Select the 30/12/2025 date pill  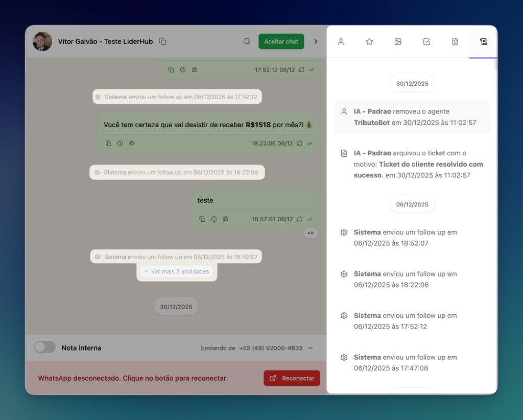pyautogui.click(x=176, y=307)
